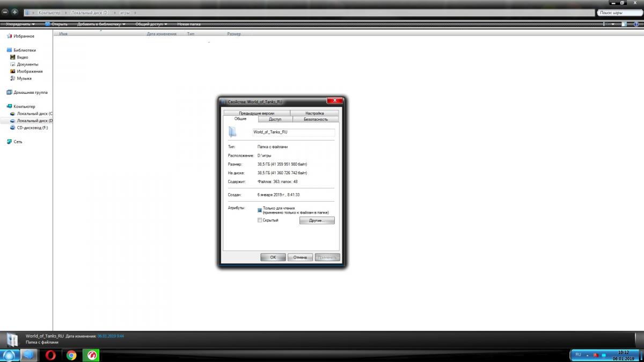This screenshot has height=362, width=644.
Task: Select Локальный диск (C:) in sidebar
Action: pos(31,114)
